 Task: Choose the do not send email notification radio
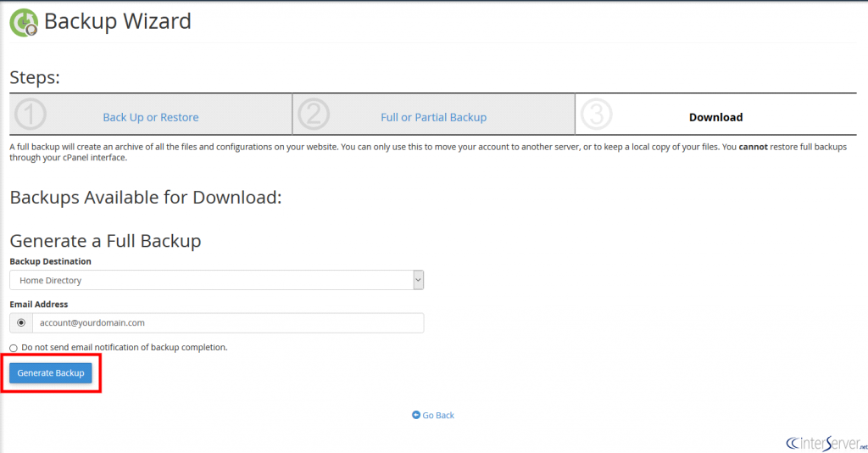[x=14, y=348]
